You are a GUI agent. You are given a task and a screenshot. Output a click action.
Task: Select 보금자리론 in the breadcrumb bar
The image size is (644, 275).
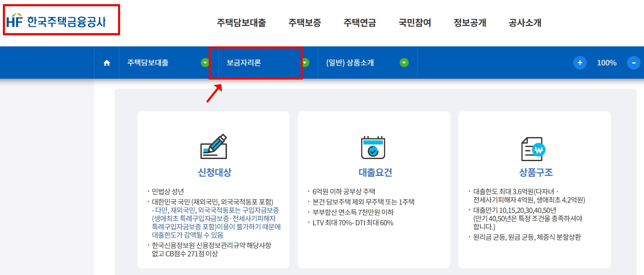pyautogui.click(x=244, y=63)
